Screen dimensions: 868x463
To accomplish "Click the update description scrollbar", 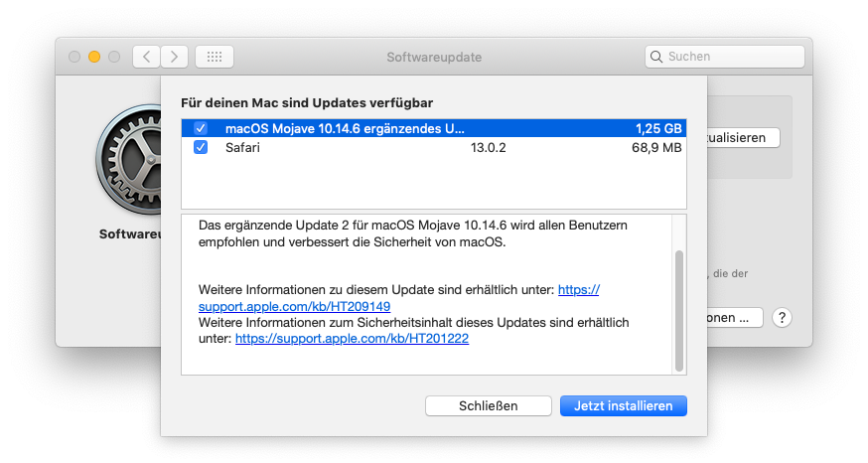I will point(679,310).
